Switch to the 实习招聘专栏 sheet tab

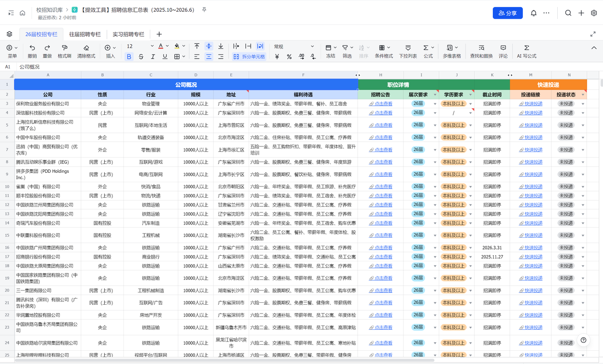(128, 34)
